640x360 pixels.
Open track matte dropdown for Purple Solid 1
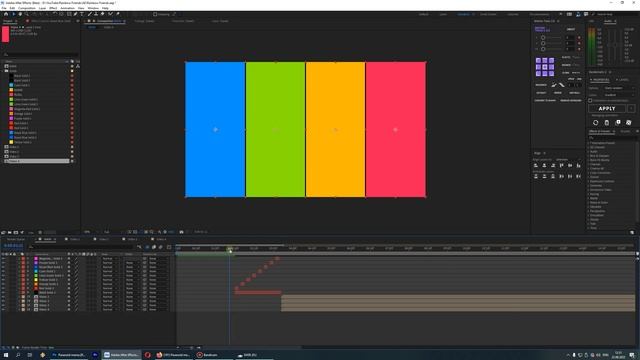133,263
